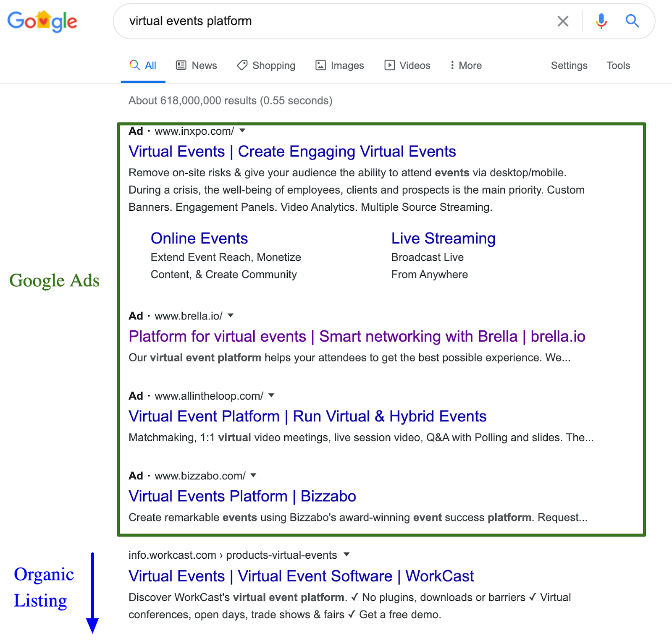Open the Videos tab
This screenshot has width=672, height=641.
(x=407, y=65)
